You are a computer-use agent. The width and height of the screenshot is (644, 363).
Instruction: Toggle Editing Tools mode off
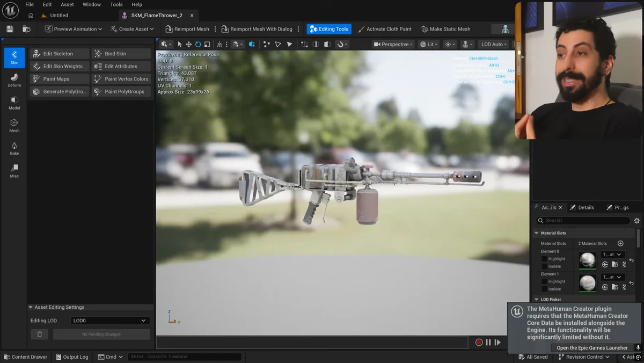point(329,29)
